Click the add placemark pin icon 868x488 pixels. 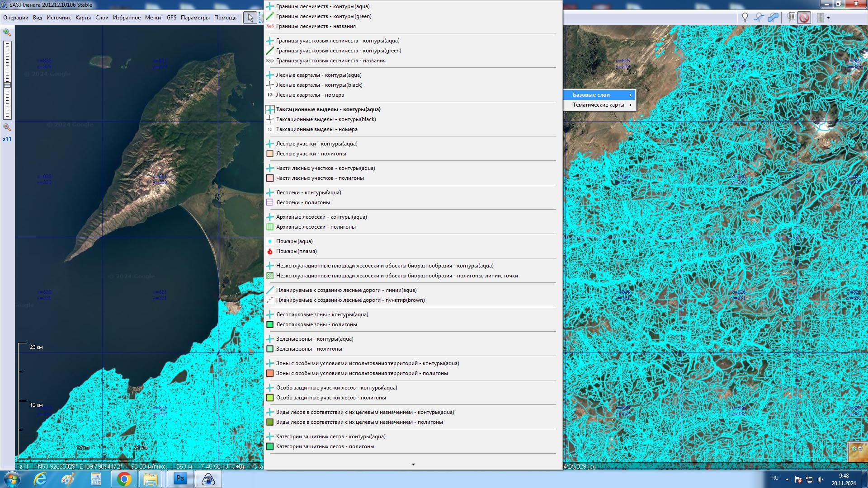[x=745, y=18]
